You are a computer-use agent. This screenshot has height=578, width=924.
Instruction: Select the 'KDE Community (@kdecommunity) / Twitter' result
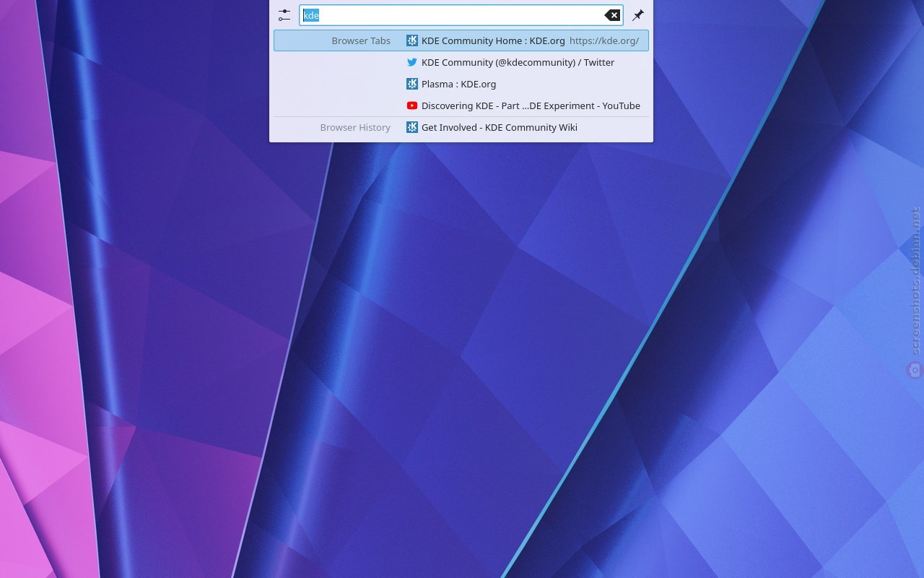point(461,62)
